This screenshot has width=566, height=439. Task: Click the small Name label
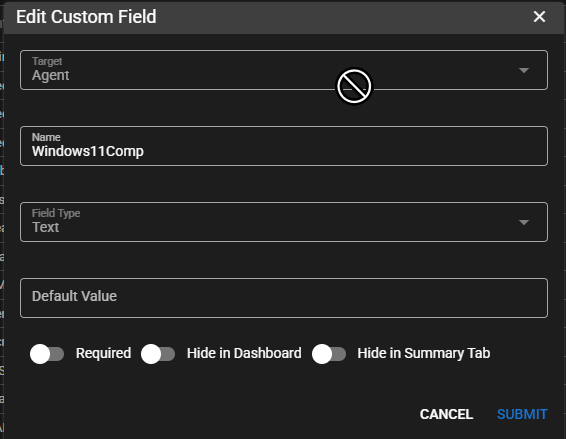(x=46, y=137)
